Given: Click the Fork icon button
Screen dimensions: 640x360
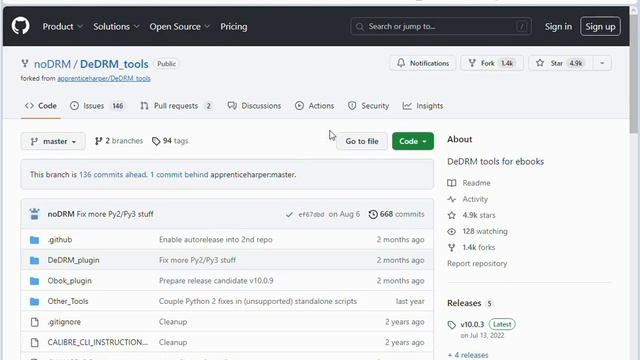Looking at the screenshot, I should (472, 63).
